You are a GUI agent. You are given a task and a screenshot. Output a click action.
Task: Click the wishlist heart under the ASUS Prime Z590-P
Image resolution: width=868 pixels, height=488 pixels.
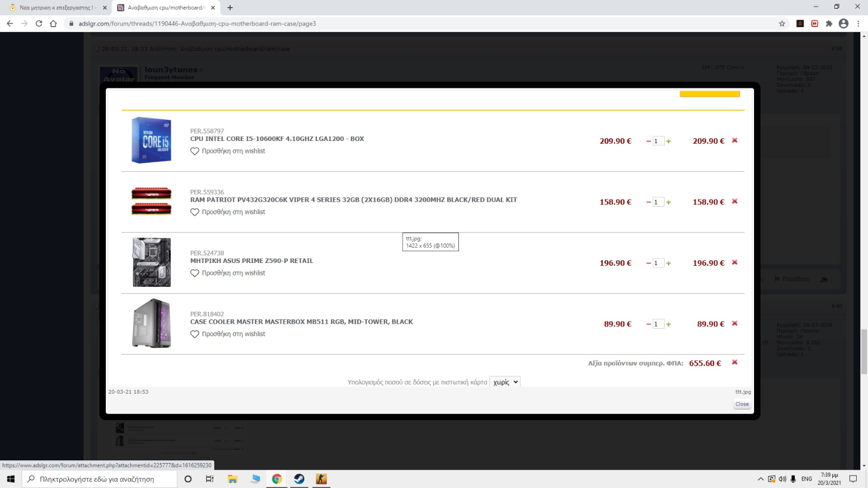[x=195, y=273]
